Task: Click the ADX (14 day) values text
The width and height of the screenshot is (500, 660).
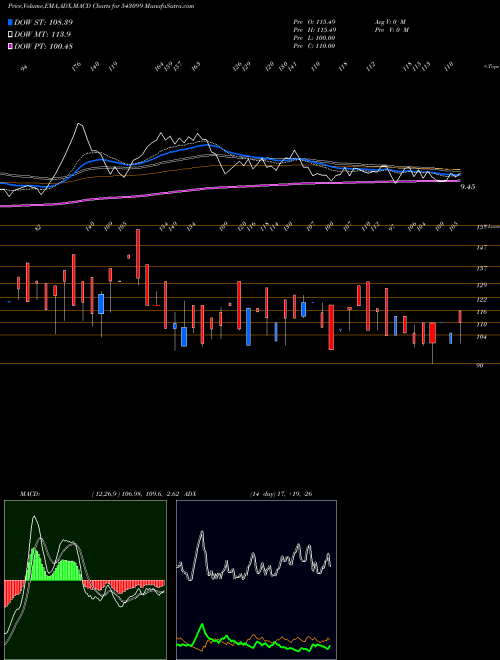Action: pyautogui.click(x=280, y=493)
